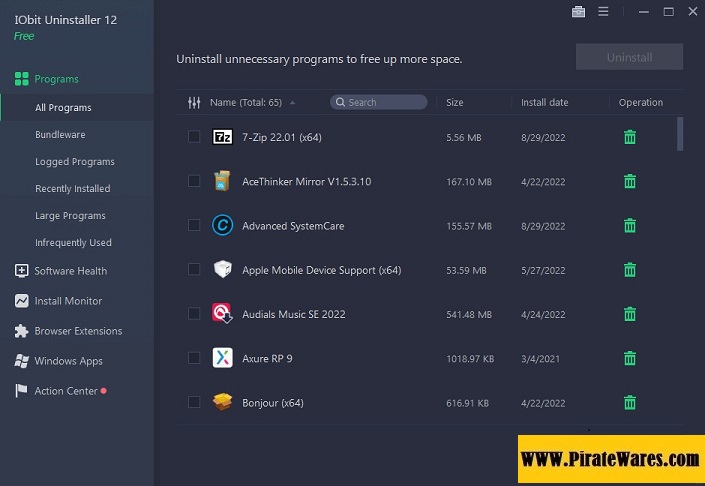
Task: Sort list by Name column arrow
Action: tap(291, 102)
